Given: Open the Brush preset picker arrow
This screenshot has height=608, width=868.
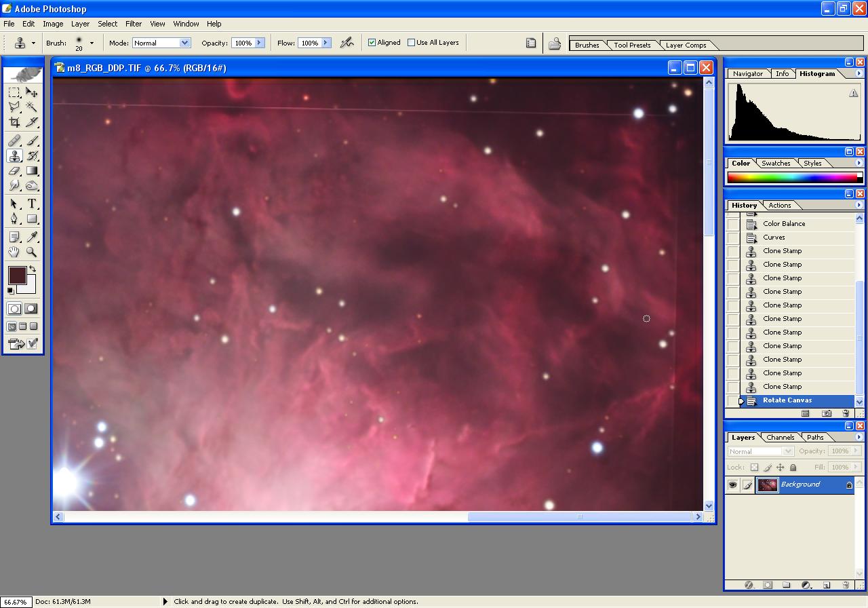Looking at the screenshot, I should click(x=92, y=43).
